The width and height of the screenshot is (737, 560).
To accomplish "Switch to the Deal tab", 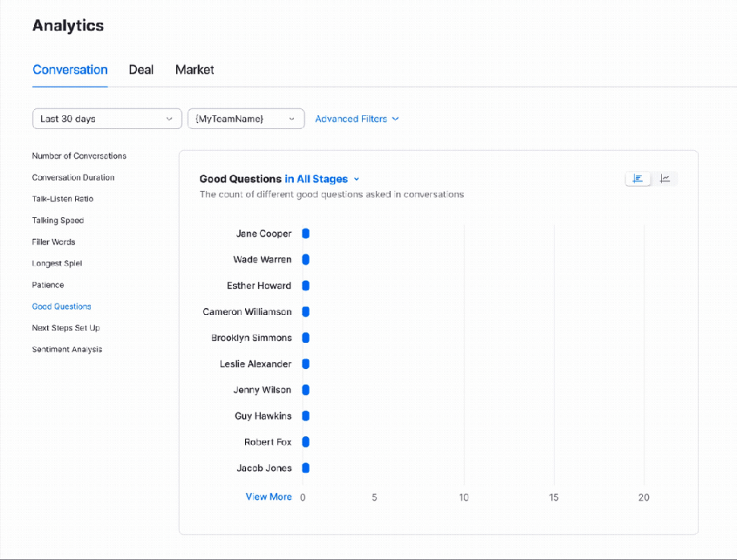I will 141,70.
